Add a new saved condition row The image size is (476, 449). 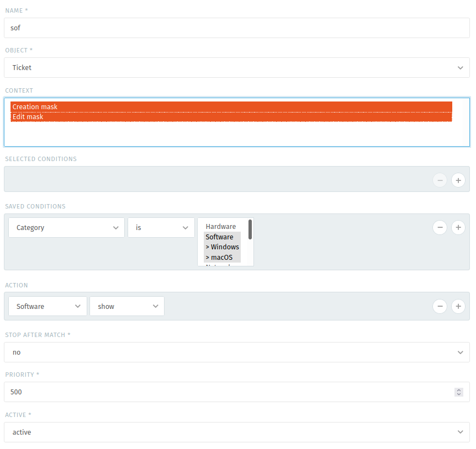point(458,227)
